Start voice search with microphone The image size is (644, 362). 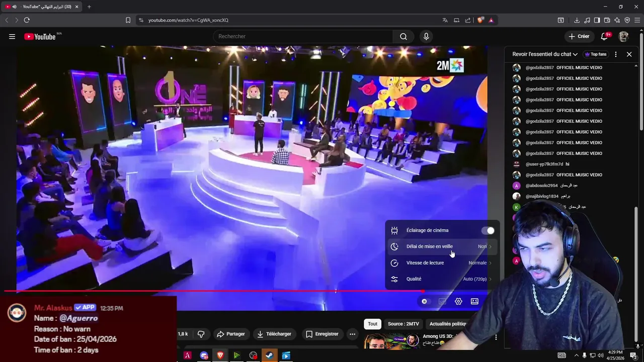point(426,36)
